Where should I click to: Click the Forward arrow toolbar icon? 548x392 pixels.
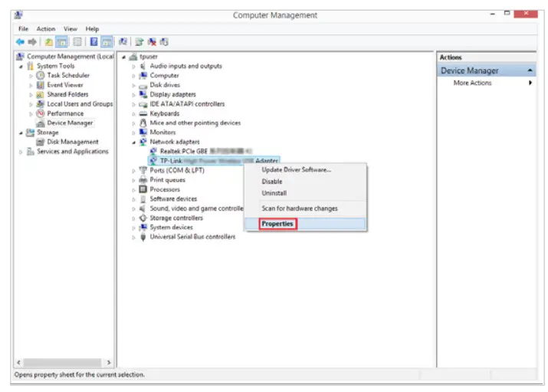[32, 42]
